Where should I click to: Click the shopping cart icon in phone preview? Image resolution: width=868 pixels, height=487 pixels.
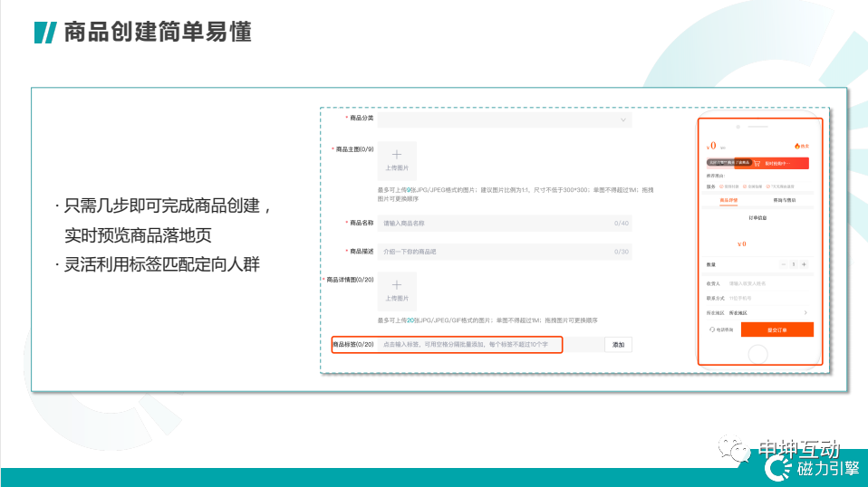coord(757,164)
